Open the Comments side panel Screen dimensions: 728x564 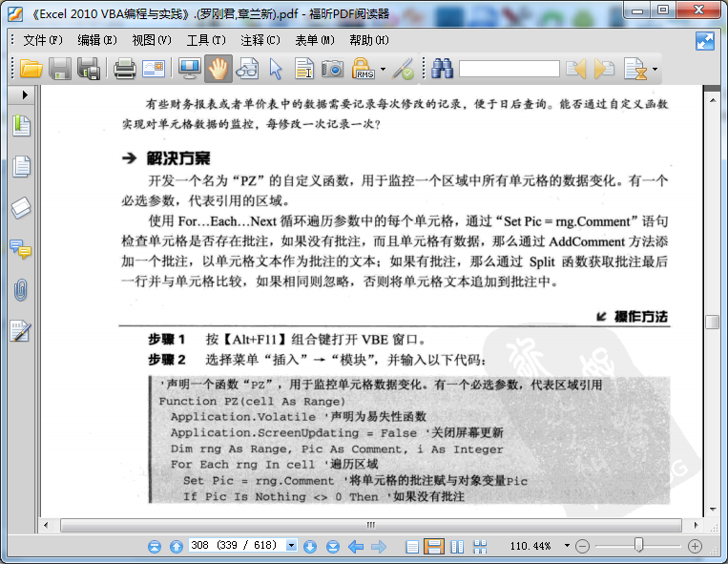[20, 249]
